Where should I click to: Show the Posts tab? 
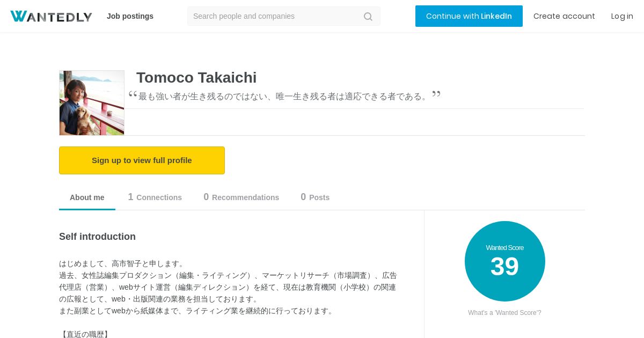pyautogui.click(x=315, y=197)
